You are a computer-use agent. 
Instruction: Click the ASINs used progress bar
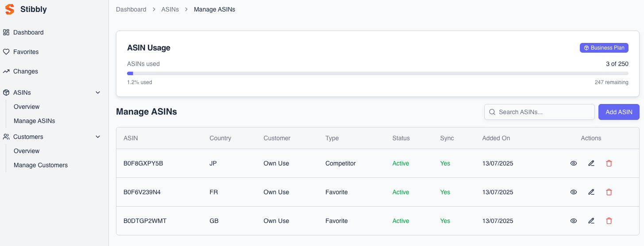[378, 73]
